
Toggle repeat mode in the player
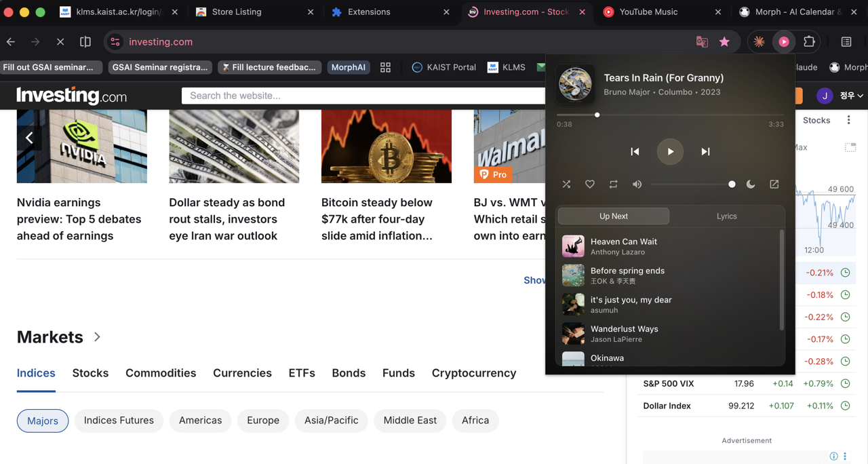613,185
